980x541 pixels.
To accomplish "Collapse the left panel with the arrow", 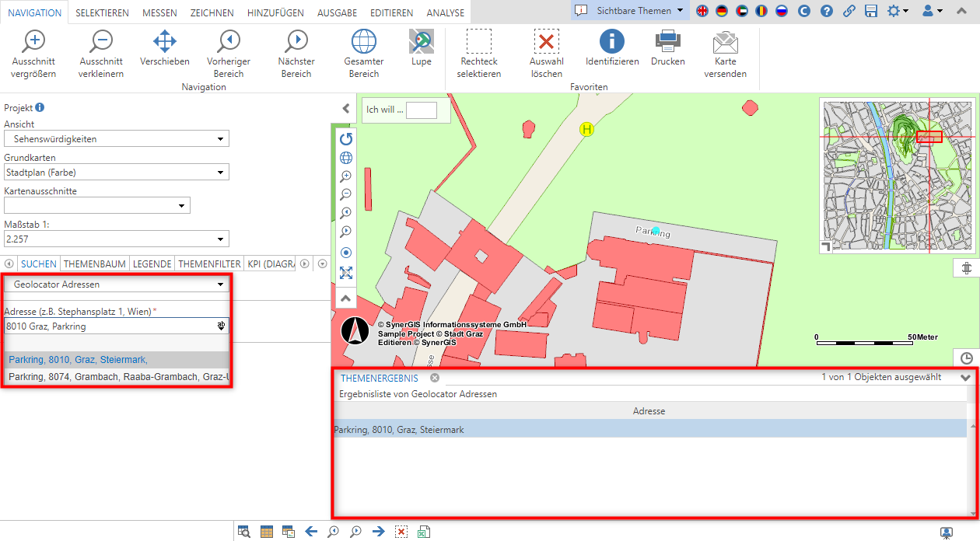I will (x=346, y=109).
